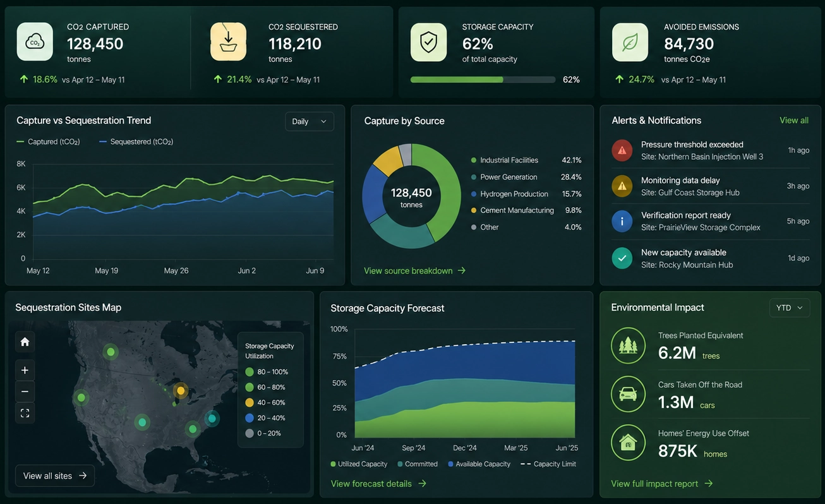This screenshot has width=825, height=504.
Task: Click the View all sites button
Action: pos(55,476)
